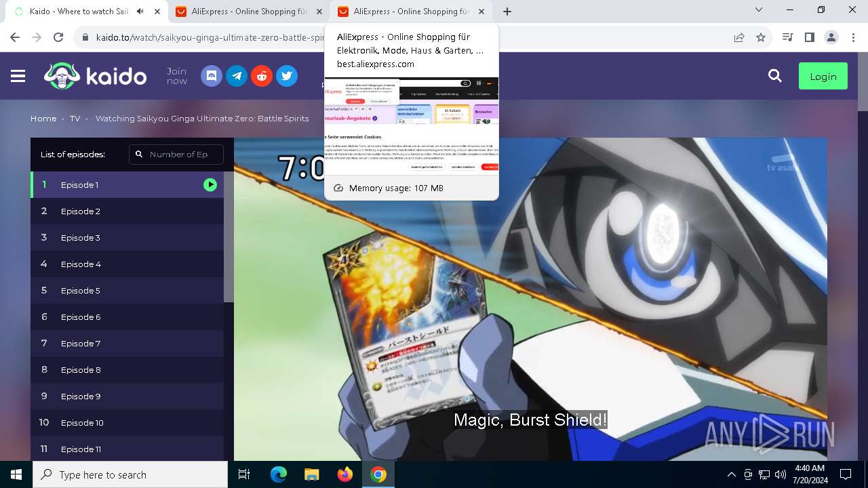Reload the current page

(x=58, y=37)
